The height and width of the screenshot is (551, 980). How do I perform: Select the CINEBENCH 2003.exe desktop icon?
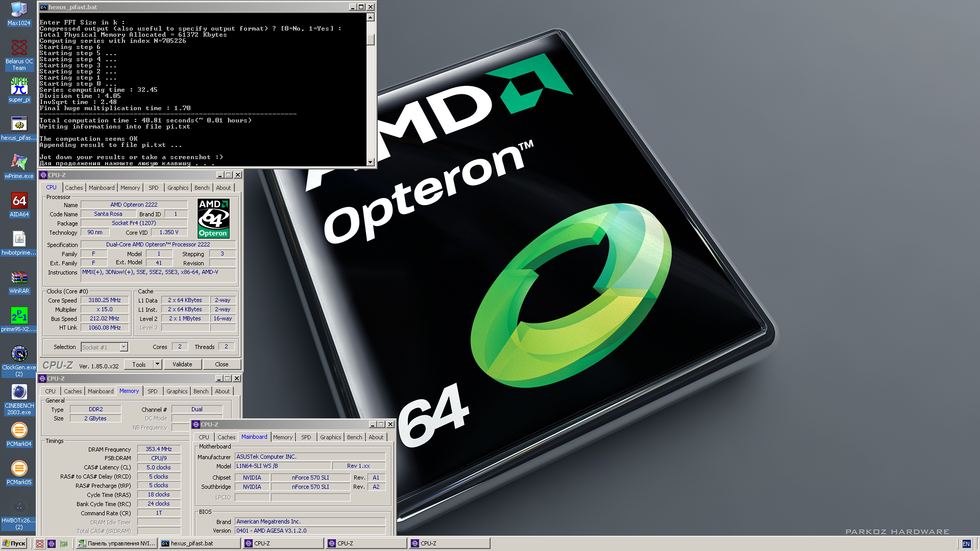[19, 399]
